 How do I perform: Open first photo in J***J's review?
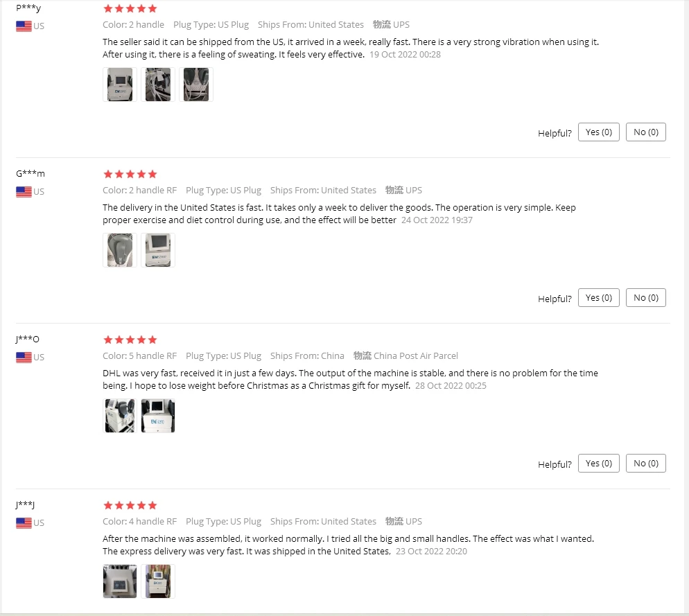(120, 581)
